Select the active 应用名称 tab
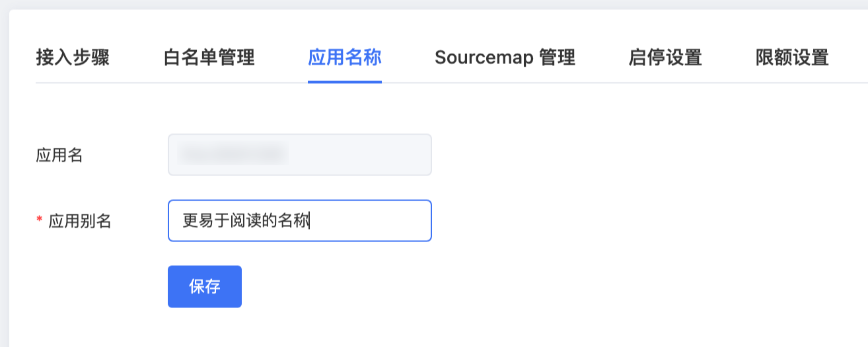The height and width of the screenshot is (347, 868). [x=345, y=58]
